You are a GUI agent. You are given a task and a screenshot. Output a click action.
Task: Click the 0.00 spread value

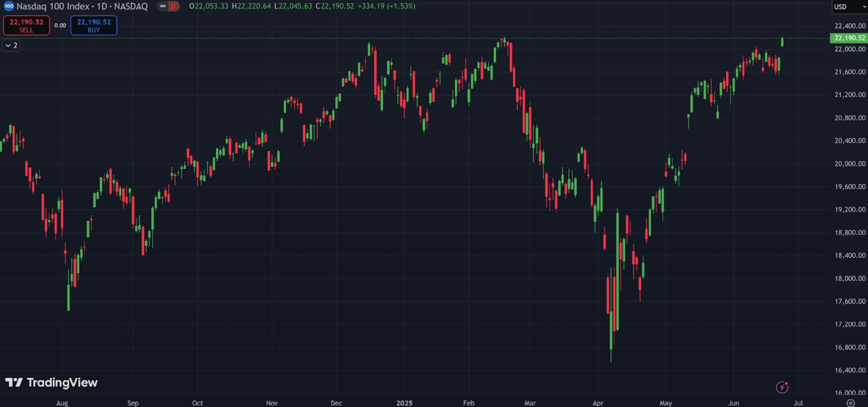pos(60,25)
